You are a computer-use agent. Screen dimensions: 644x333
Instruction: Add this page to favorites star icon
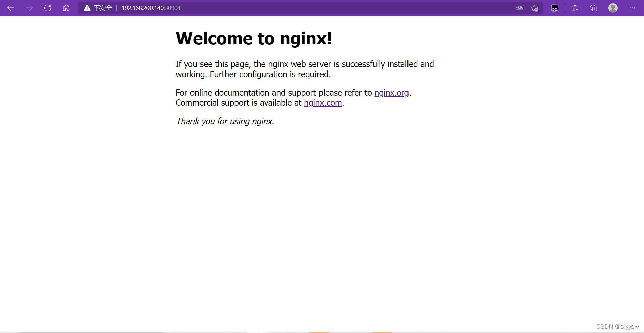pos(534,8)
